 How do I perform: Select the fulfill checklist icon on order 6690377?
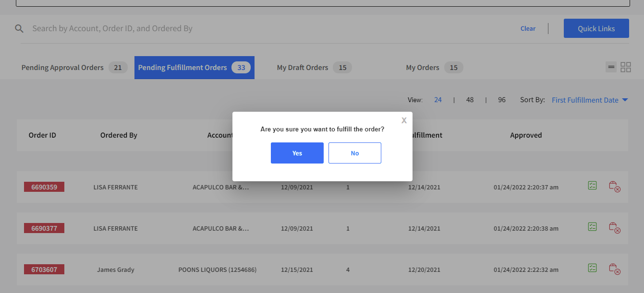coord(593,227)
